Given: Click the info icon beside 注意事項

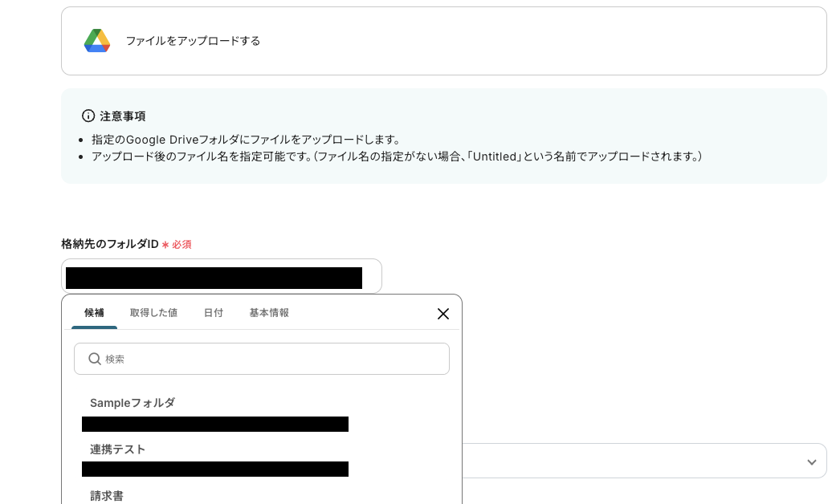Looking at the screenshot, I should 88,115.
